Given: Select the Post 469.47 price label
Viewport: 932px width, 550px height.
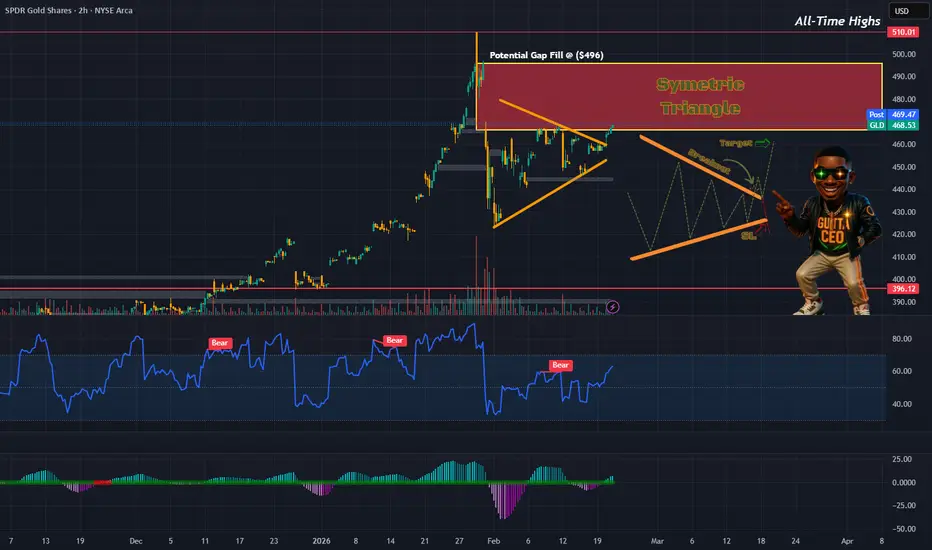Looking at the screenshot, I should (893, 114).
